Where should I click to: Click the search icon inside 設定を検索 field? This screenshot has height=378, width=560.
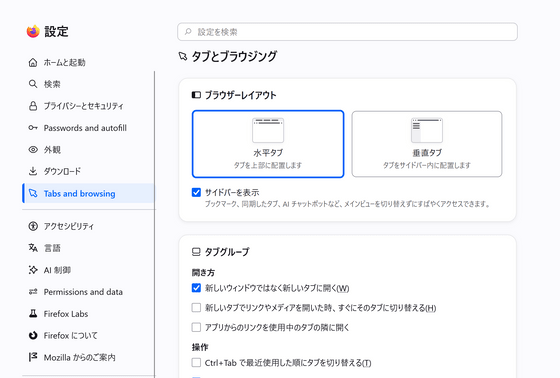[188, 32]
